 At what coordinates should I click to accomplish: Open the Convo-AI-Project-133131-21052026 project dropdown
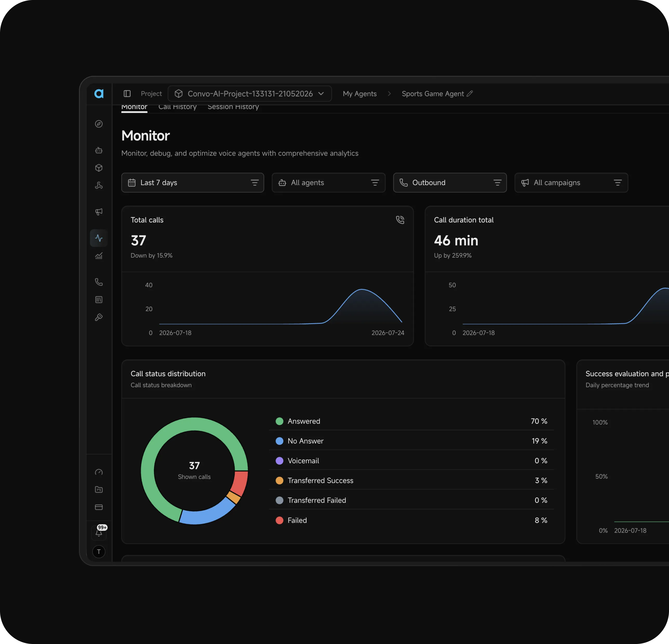[x=250, y=93]
